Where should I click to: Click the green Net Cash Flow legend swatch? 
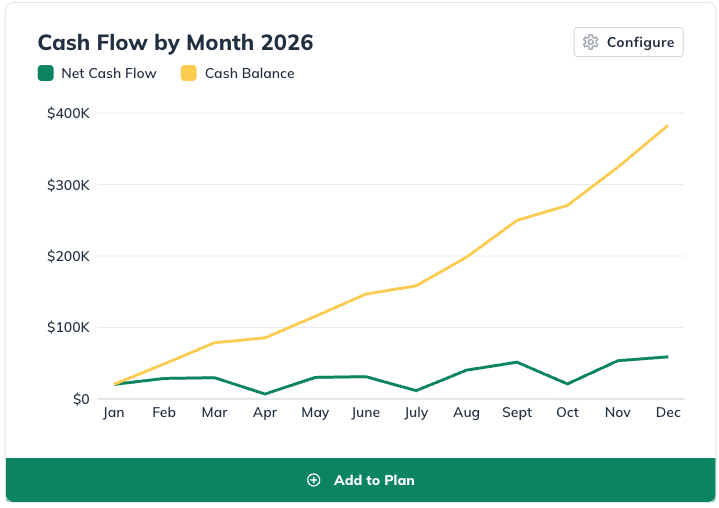pyautogui.click(x=46, y=73)
